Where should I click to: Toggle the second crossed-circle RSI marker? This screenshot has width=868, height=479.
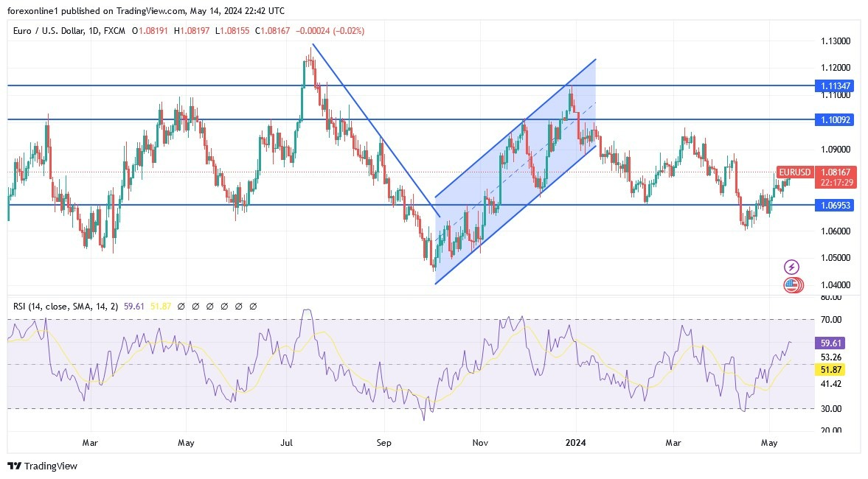click(197, 305)
